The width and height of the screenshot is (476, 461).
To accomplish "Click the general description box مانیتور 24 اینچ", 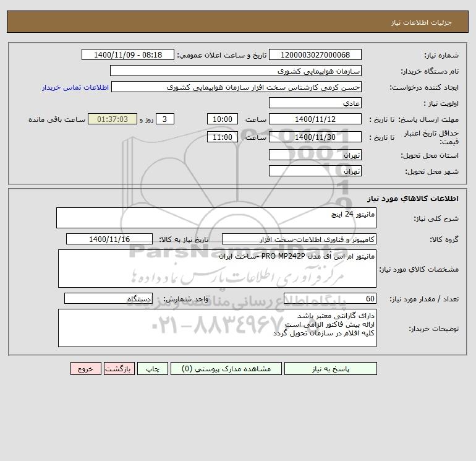I will [216, 218].
